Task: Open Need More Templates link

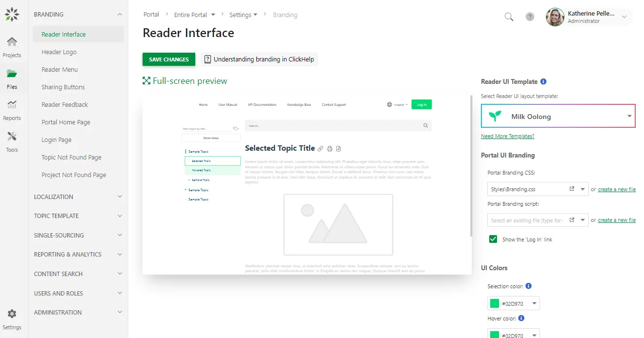Action: pos(508,136)
